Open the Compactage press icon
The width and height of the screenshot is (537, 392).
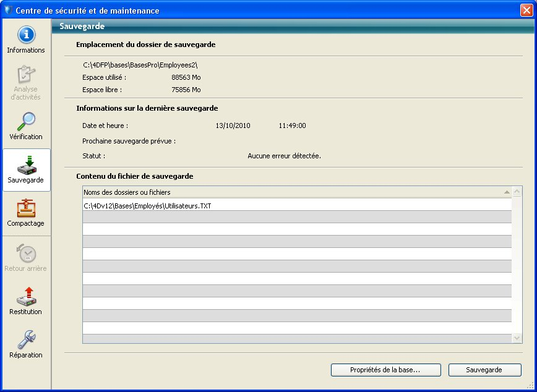click(26, 208)
